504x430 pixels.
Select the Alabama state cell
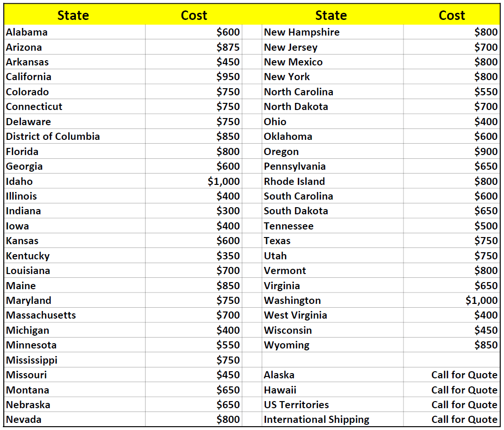point(74,32)
